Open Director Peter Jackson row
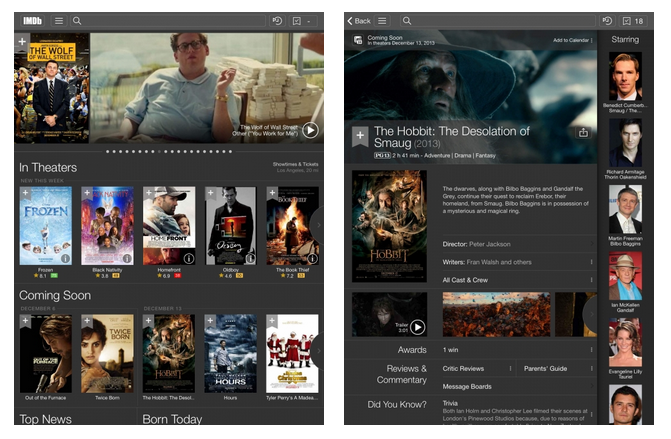This screenshot has width=671, height=439. coord(519,244)
